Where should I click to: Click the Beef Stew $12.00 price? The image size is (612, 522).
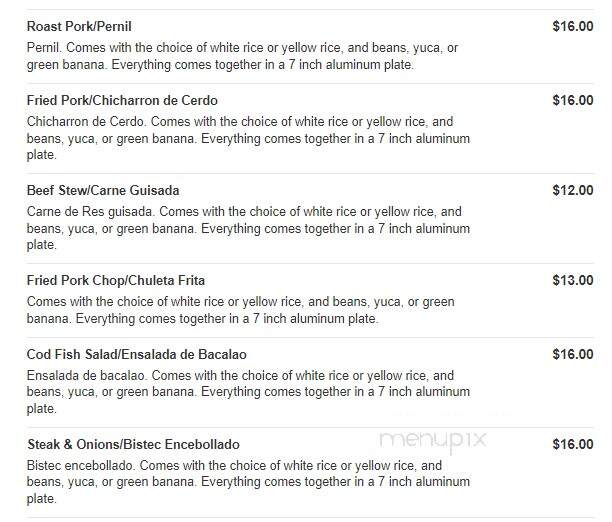click(x=573, y=191)
